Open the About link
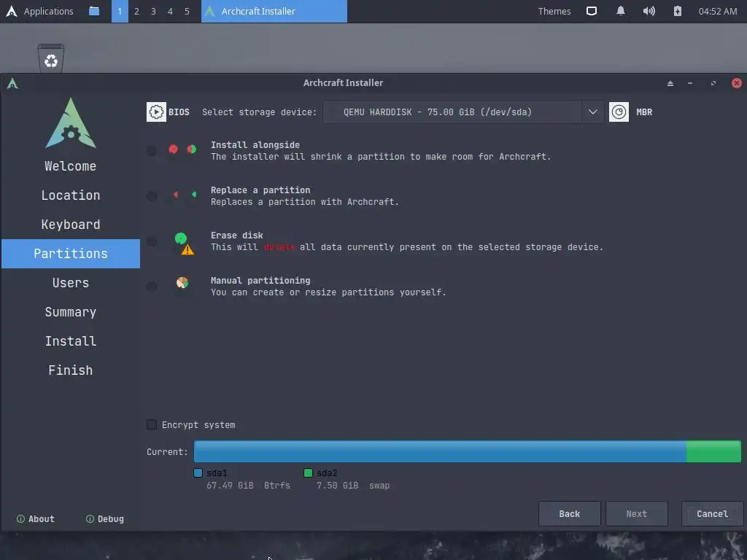 pos(36,518)
